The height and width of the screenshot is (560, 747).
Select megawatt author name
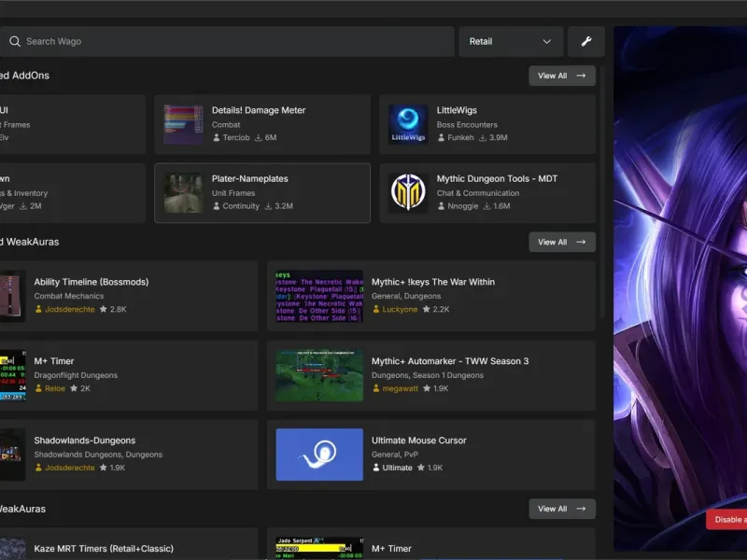[401, 388]
